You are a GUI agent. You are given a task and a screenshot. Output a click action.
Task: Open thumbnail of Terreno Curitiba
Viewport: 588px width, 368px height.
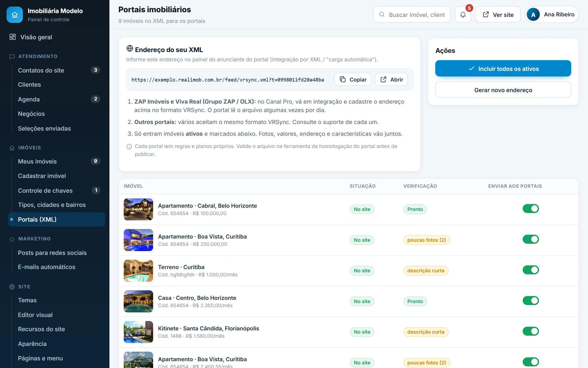(138, 271)
